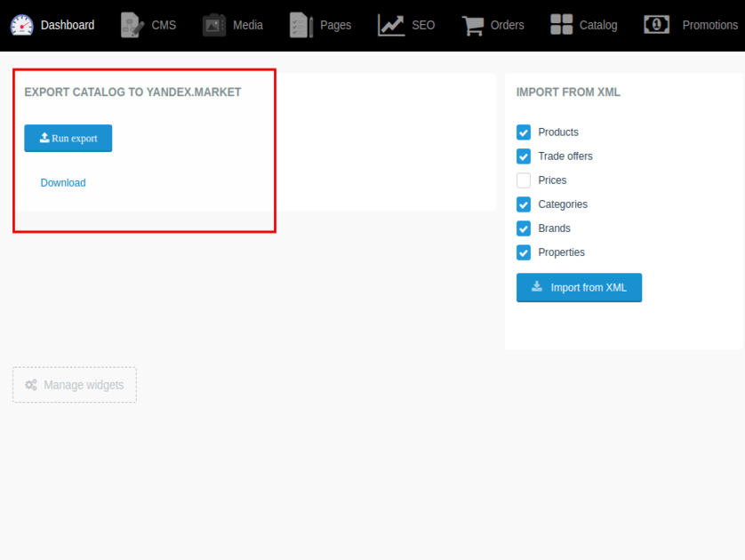Click the Catalog grid icon
This screenshot has width=745, height=560.
tap(561, 24)
